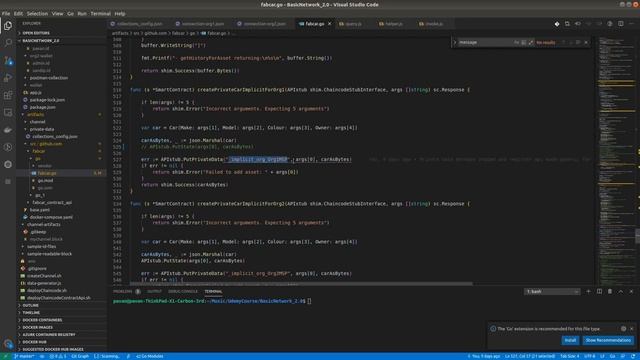The image size is (640, 360).
Task: Open file changes icon in editor toolbar
Action: (567, 24)
